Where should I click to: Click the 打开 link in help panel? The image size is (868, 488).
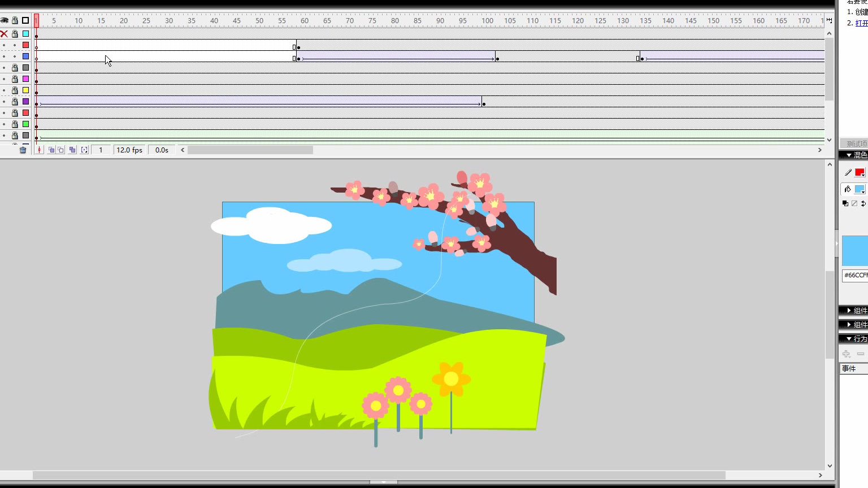pos(861,23)
